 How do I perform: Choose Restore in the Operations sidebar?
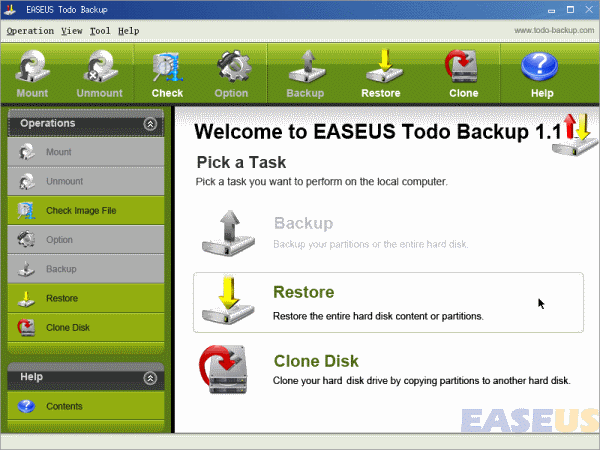click(x=86, y=298)
